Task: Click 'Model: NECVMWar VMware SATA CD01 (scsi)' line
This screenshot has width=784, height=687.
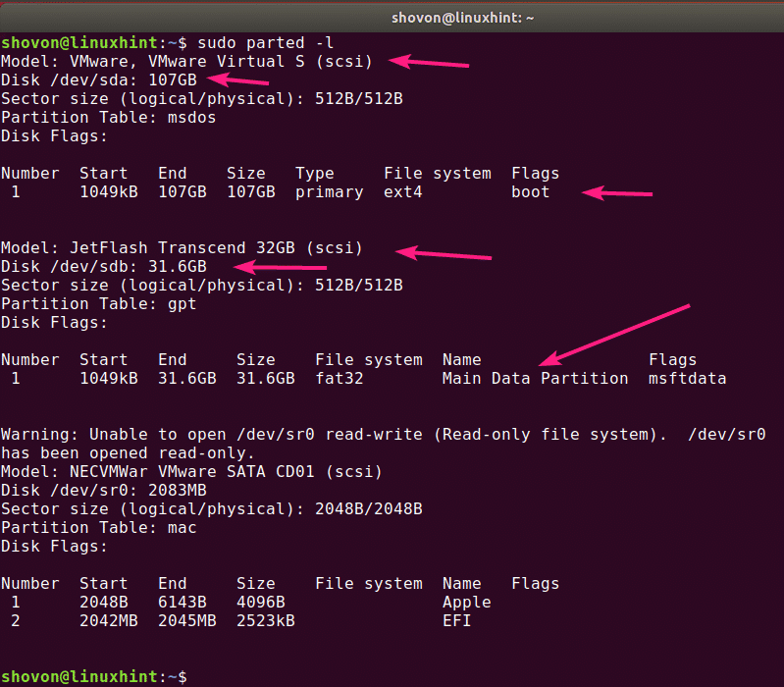Action: pyautogui.click(x=191, y=471)
